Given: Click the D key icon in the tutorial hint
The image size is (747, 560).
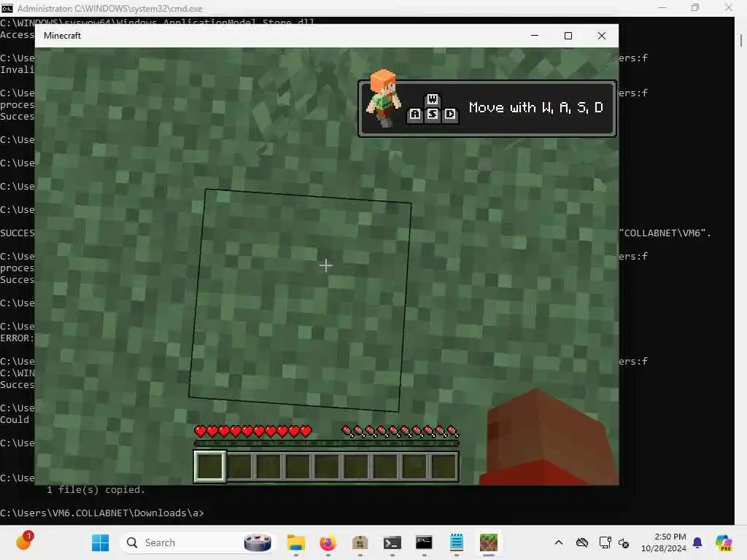Looking at the screenshot, I should tap(449, 114).
